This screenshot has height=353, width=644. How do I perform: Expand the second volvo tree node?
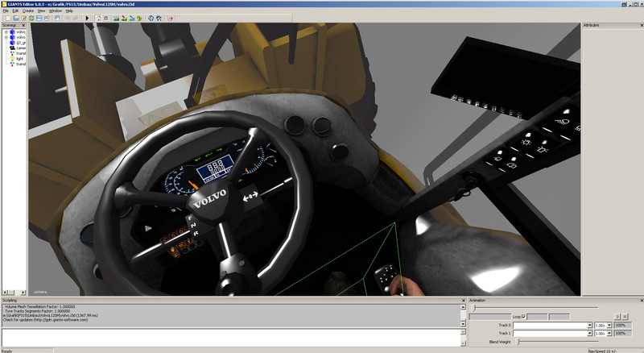(6, 37)
